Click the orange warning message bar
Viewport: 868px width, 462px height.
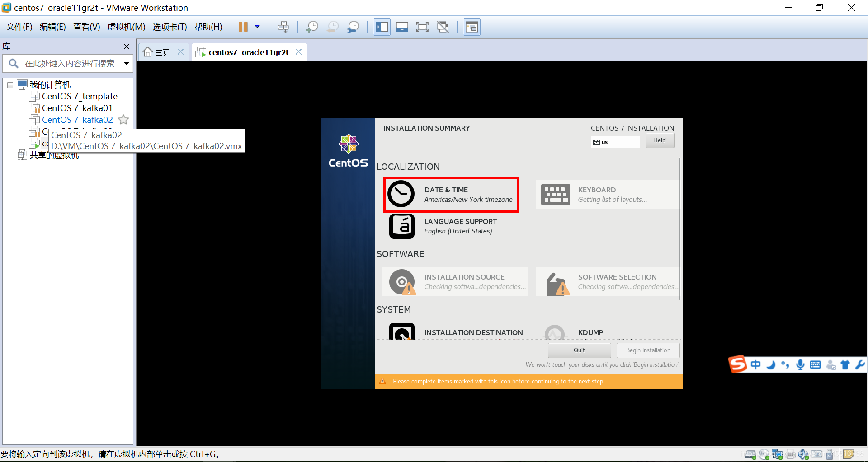(x=528, y=382)
